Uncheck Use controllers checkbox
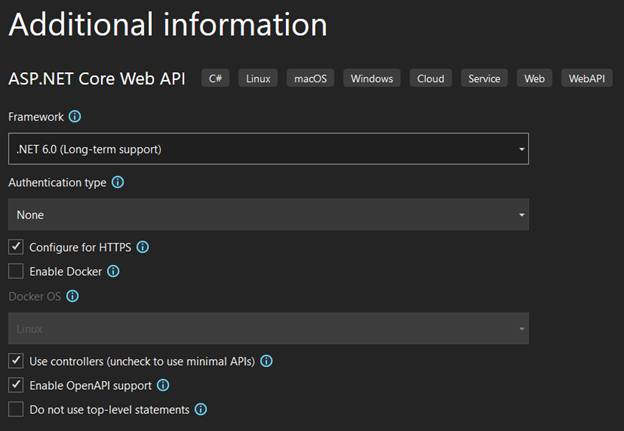624x431 pixels. pos(16,361)
